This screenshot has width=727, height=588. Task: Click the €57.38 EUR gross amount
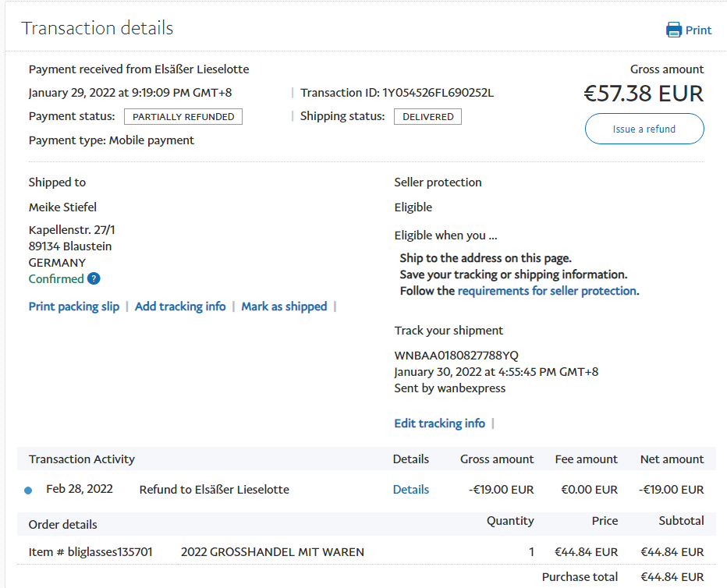(x=644, y=94)
